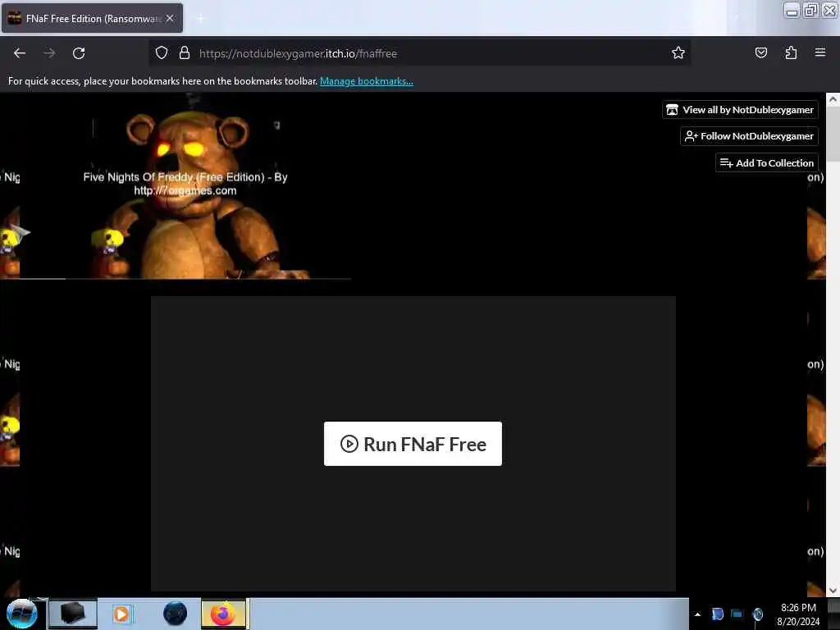The height and width of the screenshot is (630, 840).
Task: Bookmark this page with the star
Action: pos(678,52)
